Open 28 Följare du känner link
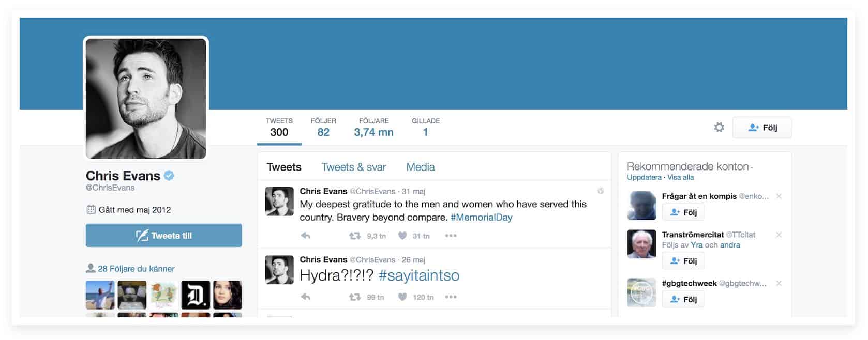Screen dimensions: 868x340 [137, 269]
